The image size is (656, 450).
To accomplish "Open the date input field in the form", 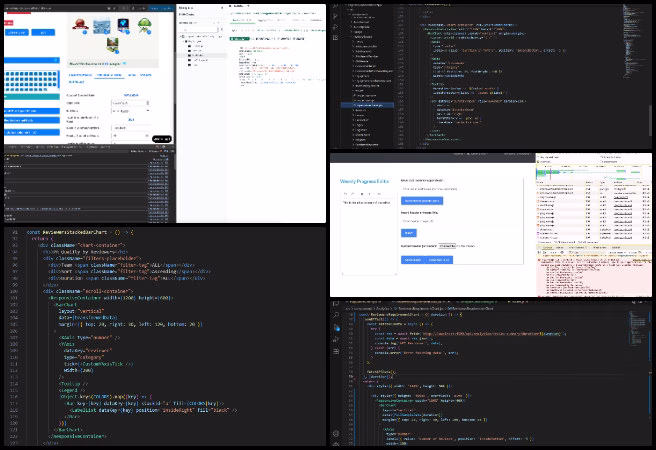I will coord(130,103).
